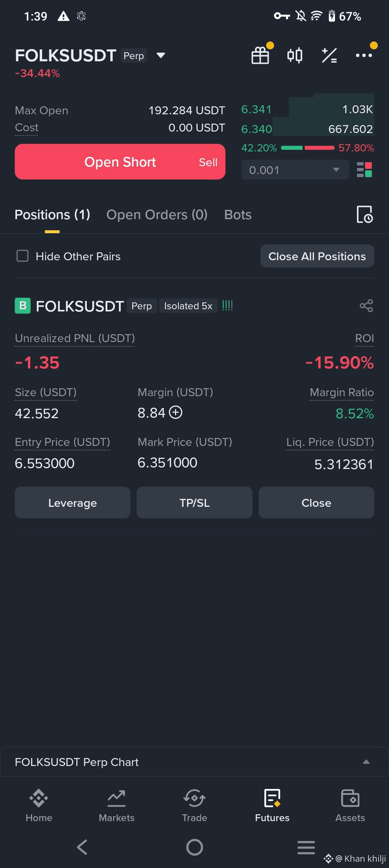This screenshot has width=389, height=868.
Task: Open the three-dot more options menu
Action: (364, 56)
